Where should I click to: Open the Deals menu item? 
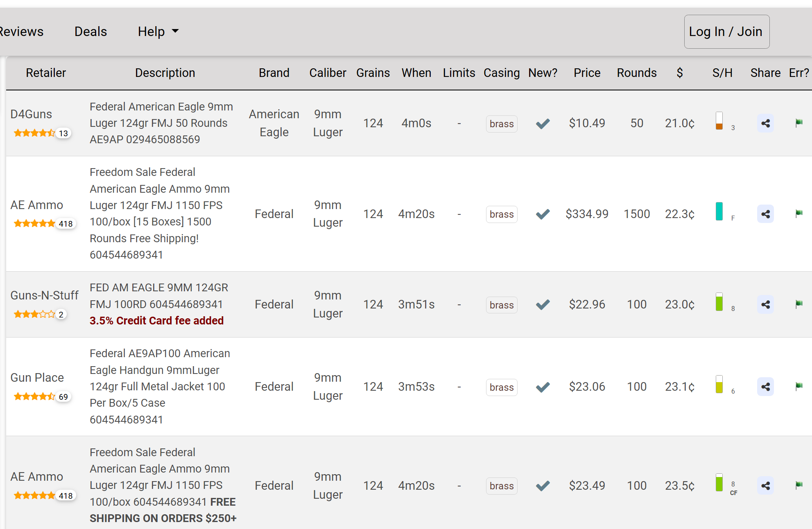click(x=90, y=32)
